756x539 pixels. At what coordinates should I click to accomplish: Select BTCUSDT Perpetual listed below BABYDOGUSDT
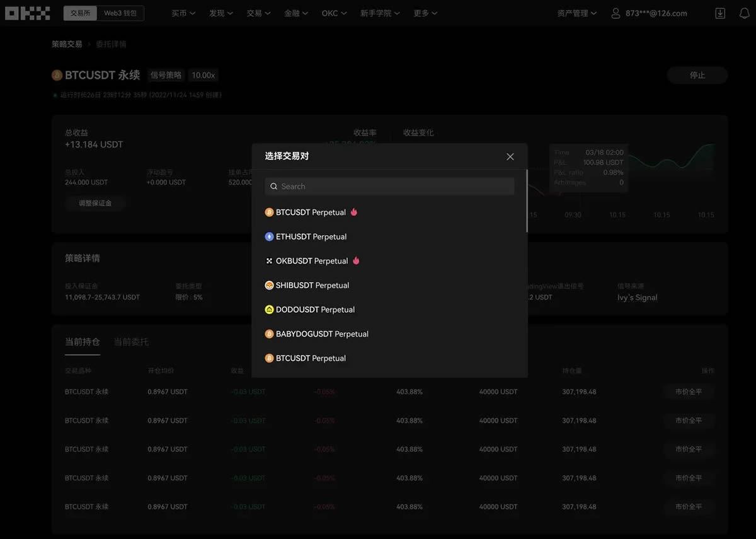[306, 358]
